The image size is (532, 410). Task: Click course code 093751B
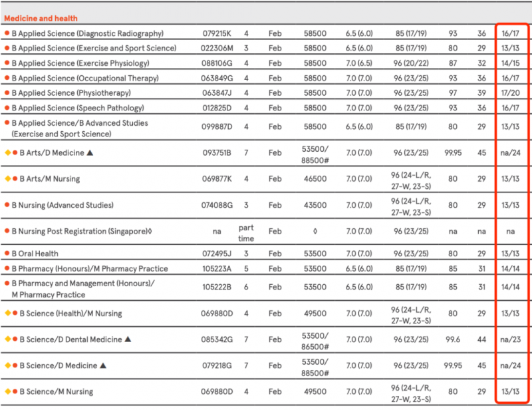click(217, 153)
